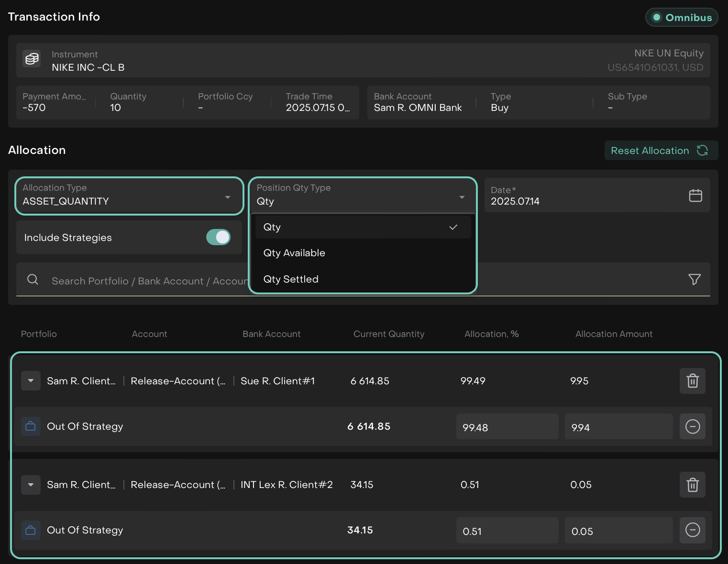Screen dimensions: 728x564
Task: Remove Out Of Strategy row with 99.48 allocation
Action: 692,426
